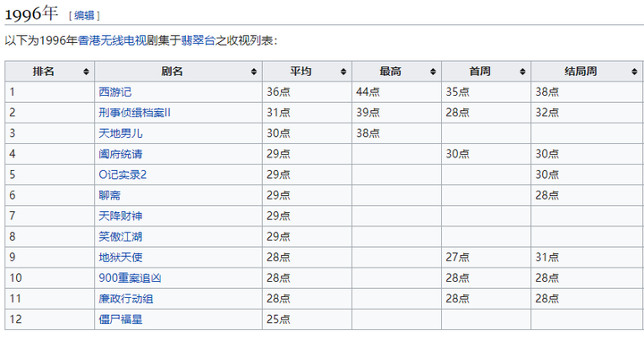Viewport: 644px width, 340px height.
Task: Select 38点 peak in 天地男儿 row
Action: 397,133
